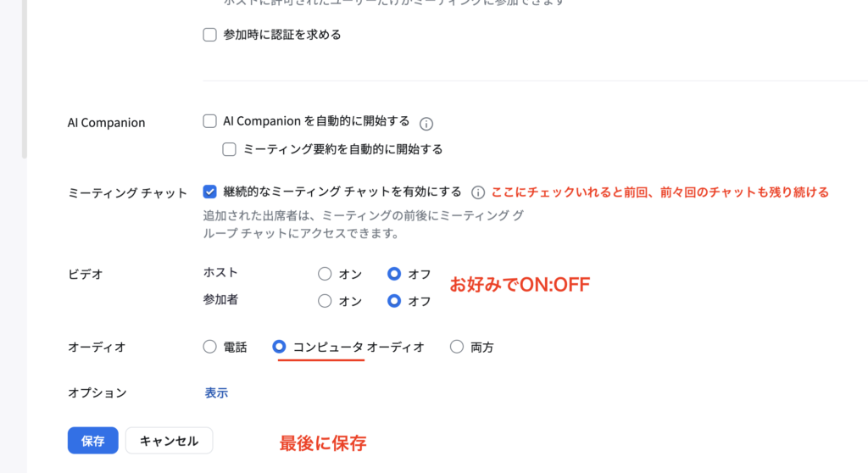Open the AI Companion auto-start info icon
The height and width of the screenshot is (473, 868).
(426, 124)
